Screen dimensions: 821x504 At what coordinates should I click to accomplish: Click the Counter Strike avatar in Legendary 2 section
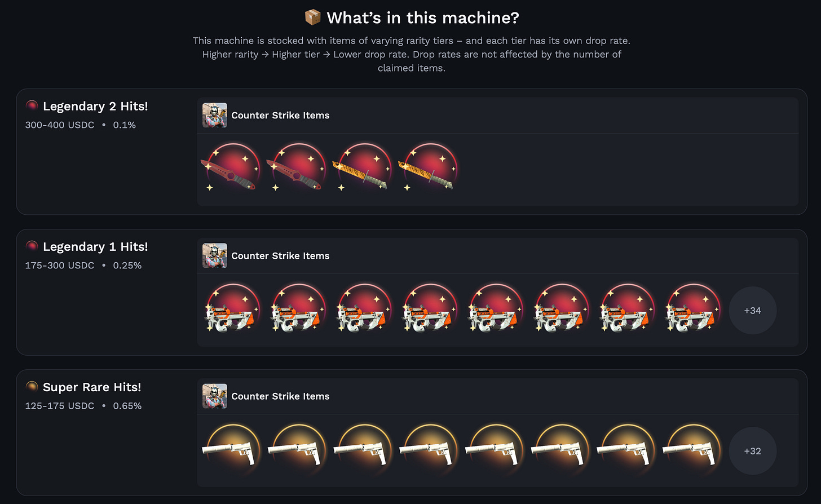tap(215, 115)
